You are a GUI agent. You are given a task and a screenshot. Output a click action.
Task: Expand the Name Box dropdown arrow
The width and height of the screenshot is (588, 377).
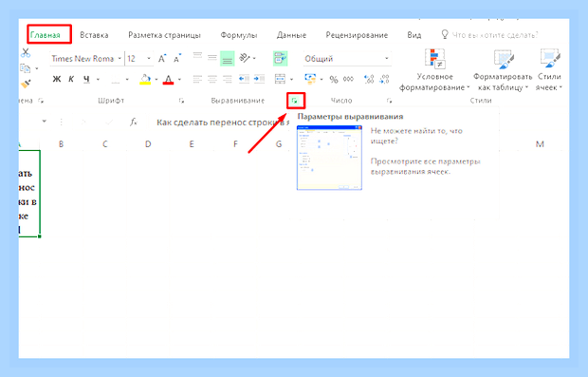[x=45, y=122]
